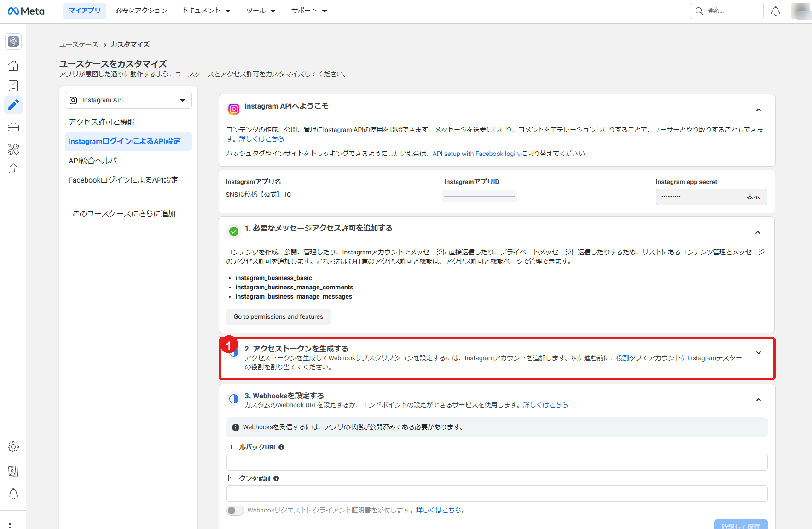This screenshot has height=529, width=812.
Task: Open the サポート dropdown menu
Action: pyautogui.click(x=309, y=11)
